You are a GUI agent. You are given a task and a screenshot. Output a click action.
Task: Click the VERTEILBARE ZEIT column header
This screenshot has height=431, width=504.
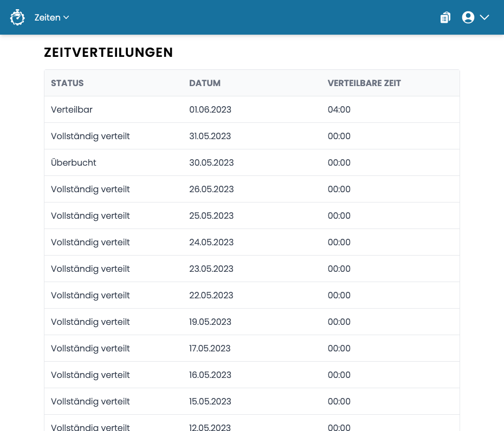364,83
